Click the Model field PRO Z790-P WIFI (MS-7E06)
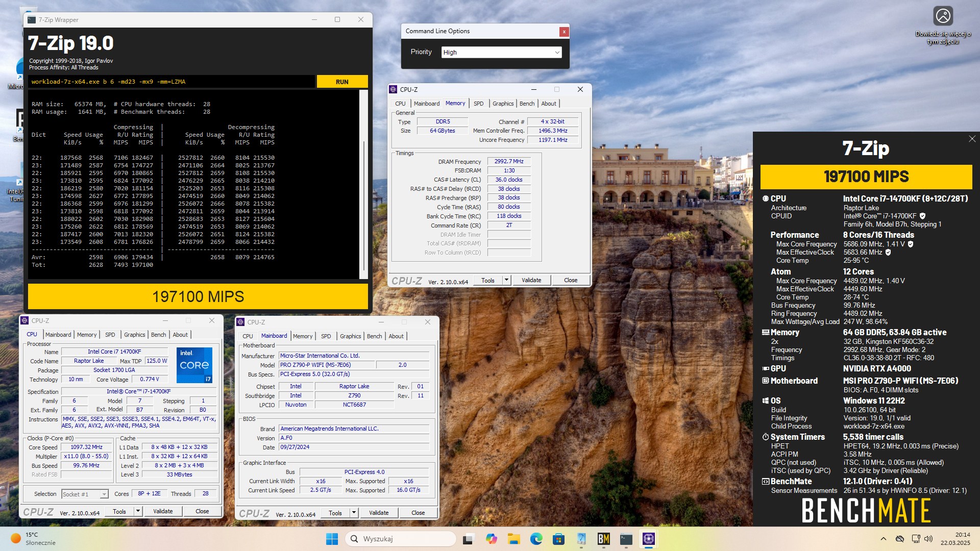The width and height of the screenshot is (980, 551). click(327, 365)
